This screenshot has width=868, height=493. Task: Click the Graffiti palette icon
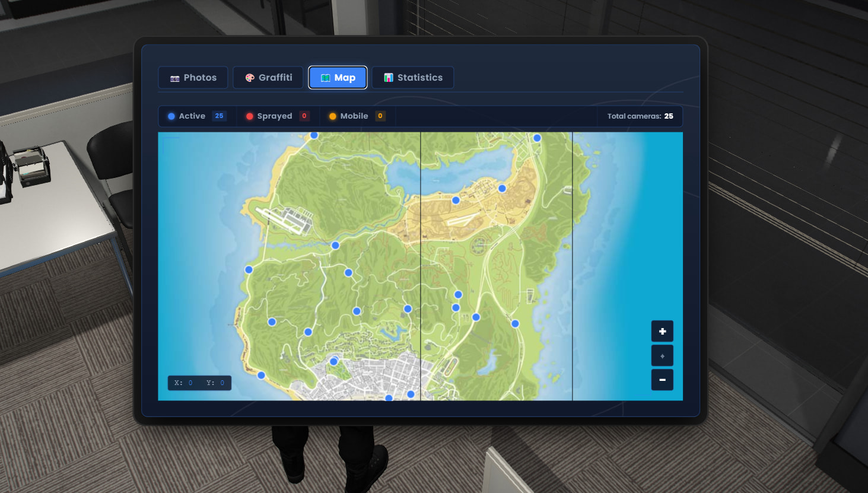(x=250, y=78)
